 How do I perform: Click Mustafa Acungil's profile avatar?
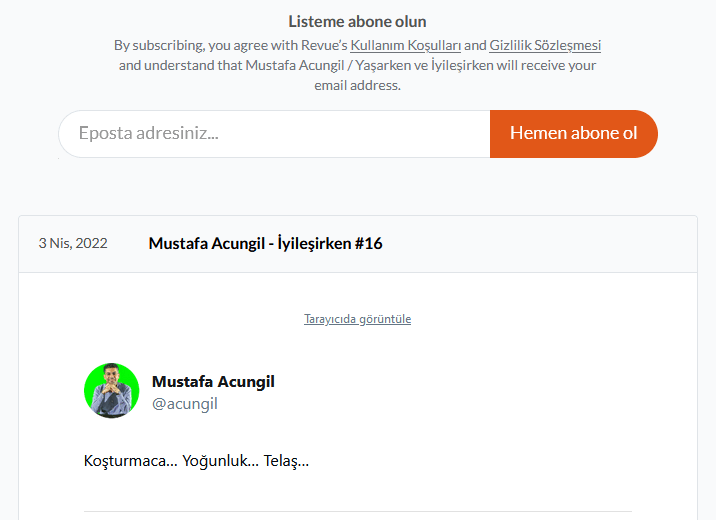tap(112, 390)
